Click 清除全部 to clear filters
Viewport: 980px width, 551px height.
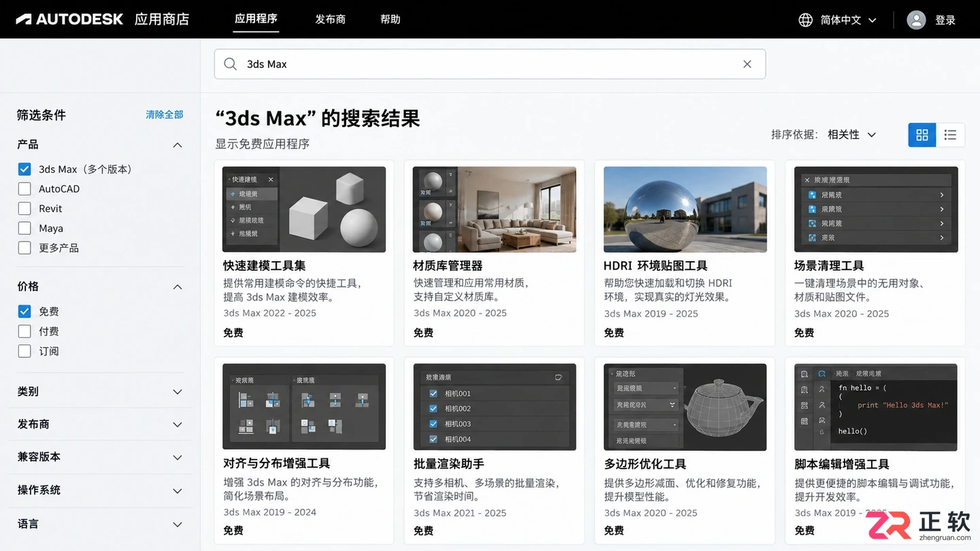(x=164, y=115)
